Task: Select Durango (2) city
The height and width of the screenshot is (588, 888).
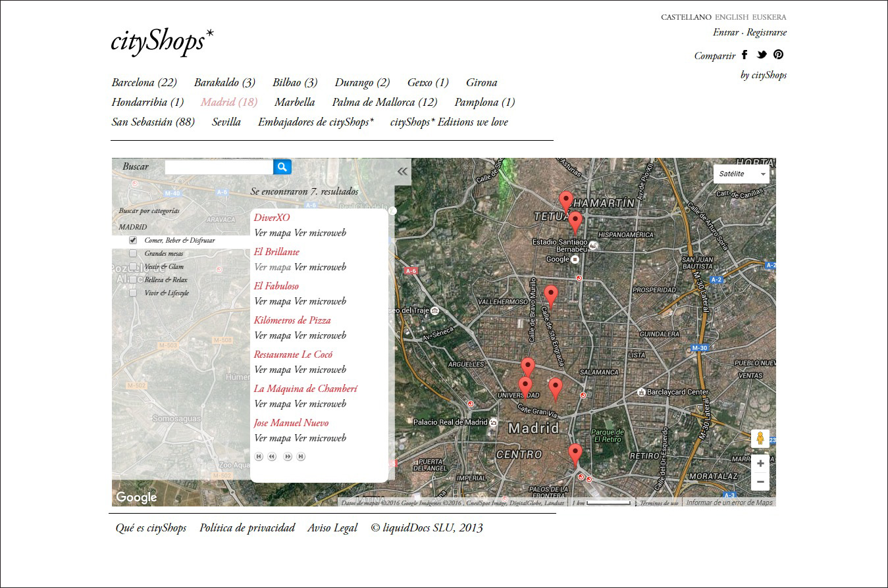Action: (362, 82)
